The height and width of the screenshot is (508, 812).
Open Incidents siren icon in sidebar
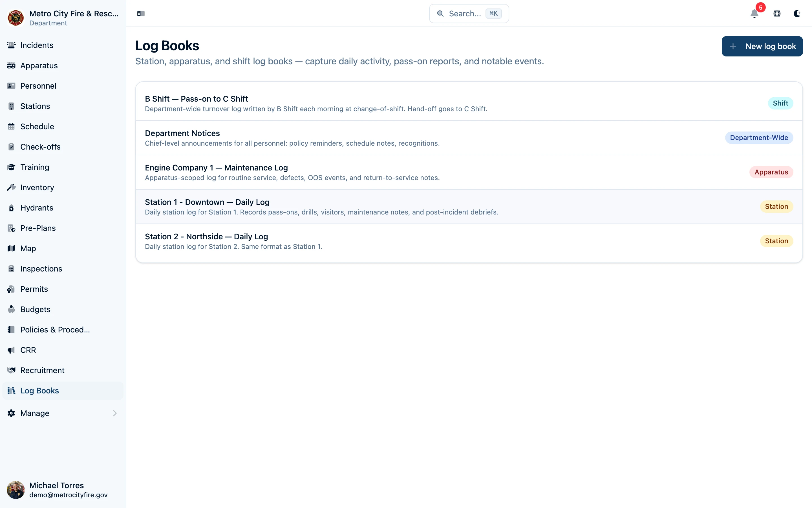tap(11, 45)
